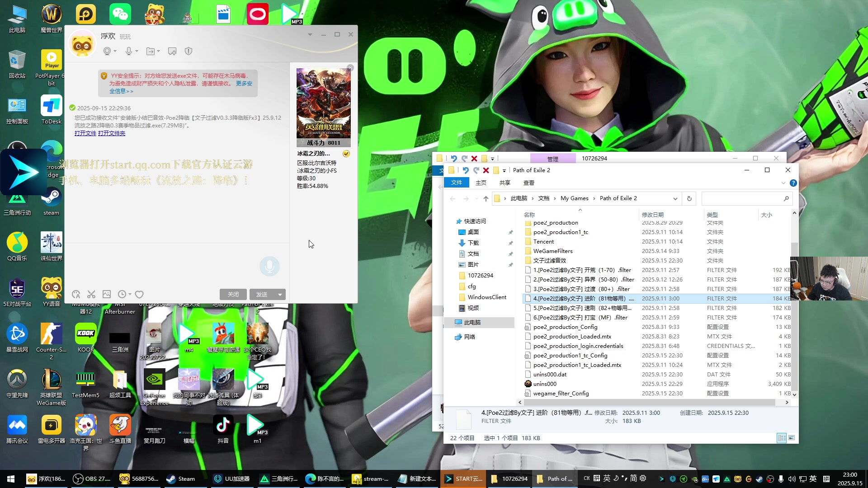Viewport: 868px width, 488px height.
Task: Expand the ribbon with the chevron
Action: tap(783, 183)
